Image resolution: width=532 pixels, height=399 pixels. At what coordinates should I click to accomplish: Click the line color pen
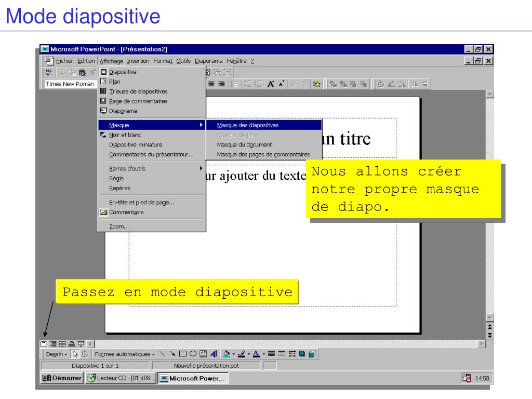(242, 354)
